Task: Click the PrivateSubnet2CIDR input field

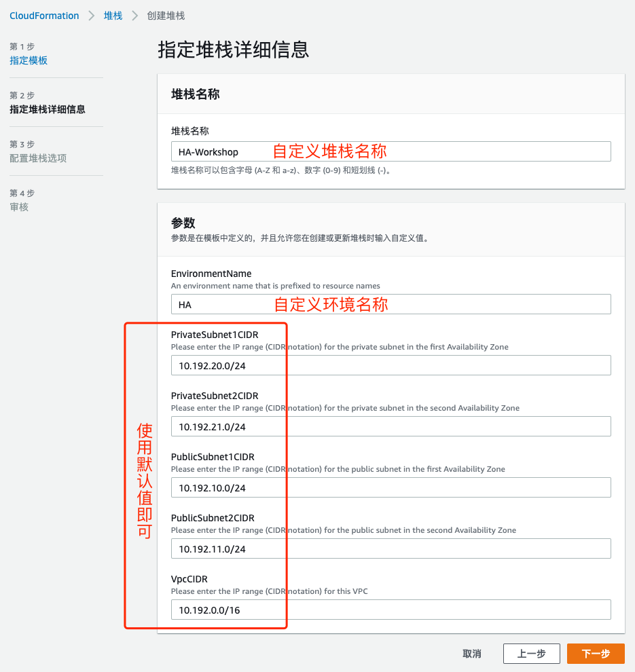Action: coord(391,426)
